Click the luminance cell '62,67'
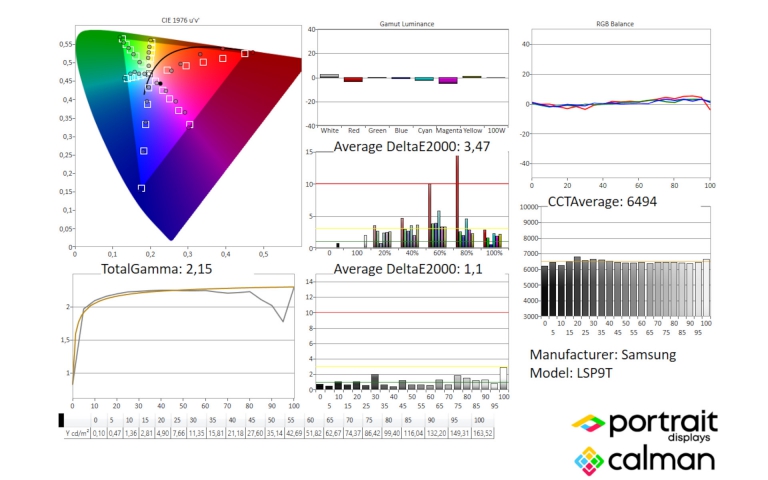 (333, 433)
